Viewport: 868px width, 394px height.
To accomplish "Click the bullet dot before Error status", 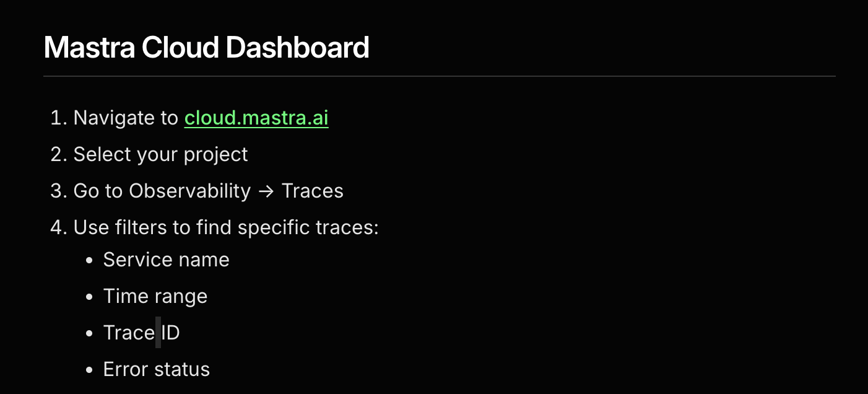I will click(x=90, y=370).
